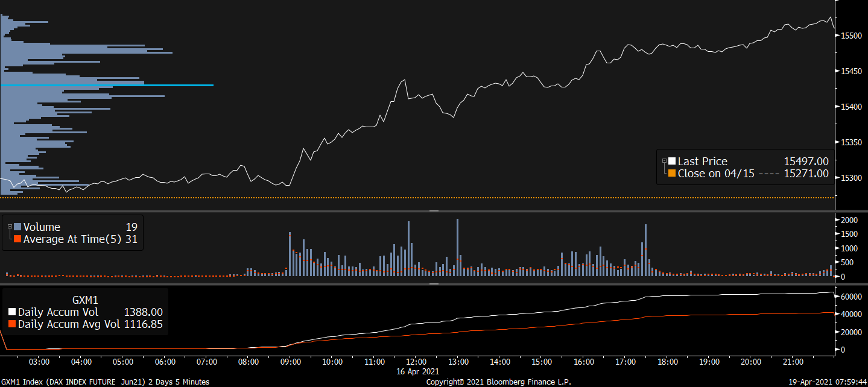Click the cyan volume-at-price highlight line
Viewport: 868px width, 387px height.
pos(107,85)
